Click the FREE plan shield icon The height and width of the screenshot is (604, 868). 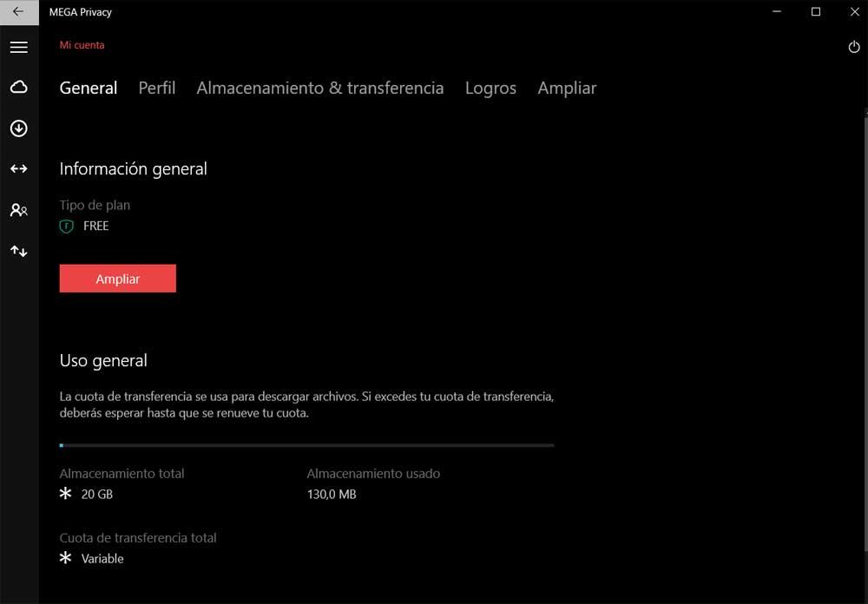(x=67, y=226)
